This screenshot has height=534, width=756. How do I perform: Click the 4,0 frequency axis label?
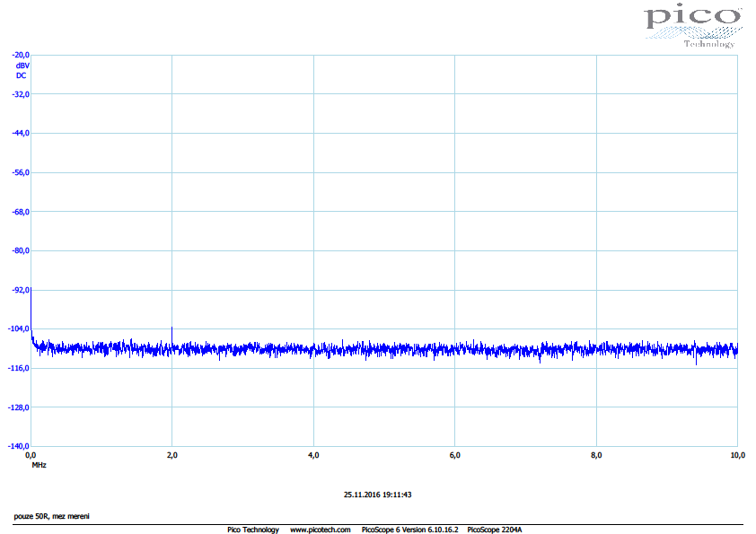coord(313,455)
